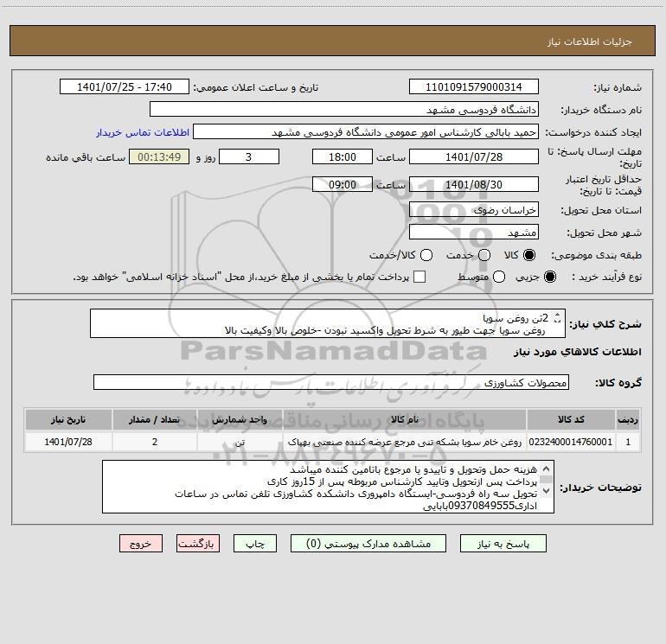The image size is (666, 644).
Task: Click the remaining time 00:13:49 field
Action: pos(159,156)
